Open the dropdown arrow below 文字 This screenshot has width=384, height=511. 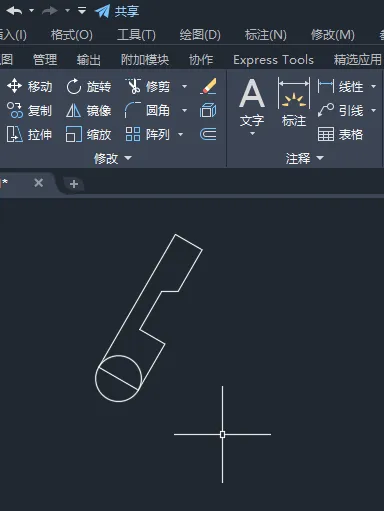pyautogui.click(x=252, y=134)
